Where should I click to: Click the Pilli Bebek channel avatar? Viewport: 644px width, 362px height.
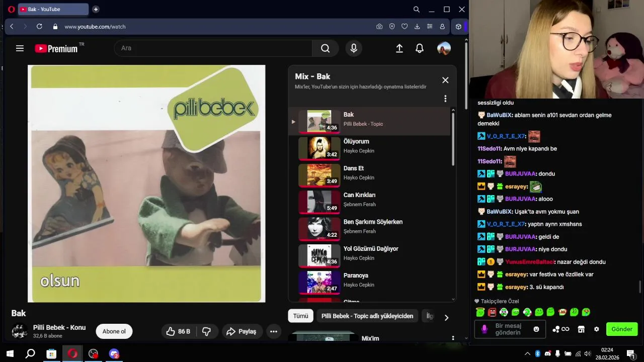(20, 331)
